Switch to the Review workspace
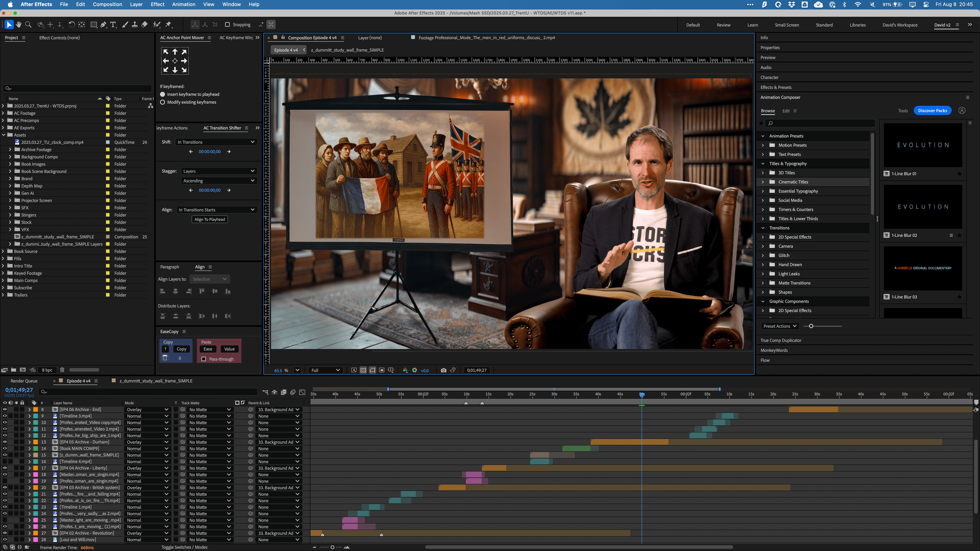 tap(723, 25)
